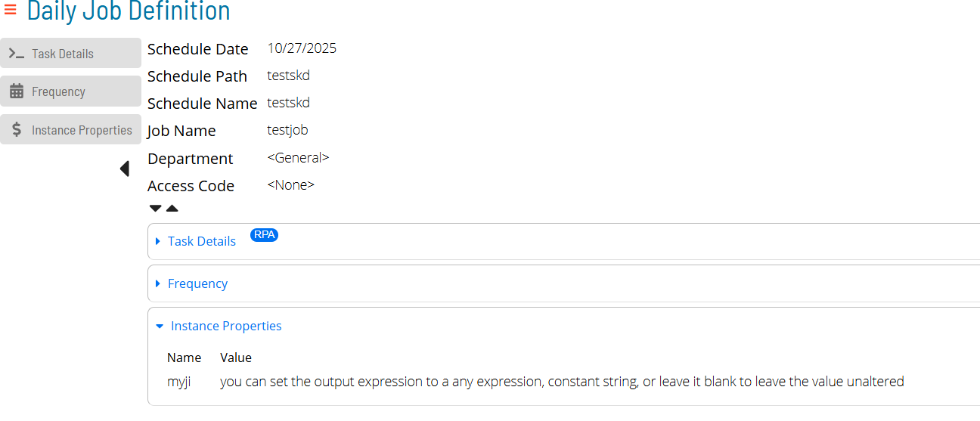Expand the Task Details accordion section
The height and width of the screenshot is (421, 980).
[x=201, y=241]
